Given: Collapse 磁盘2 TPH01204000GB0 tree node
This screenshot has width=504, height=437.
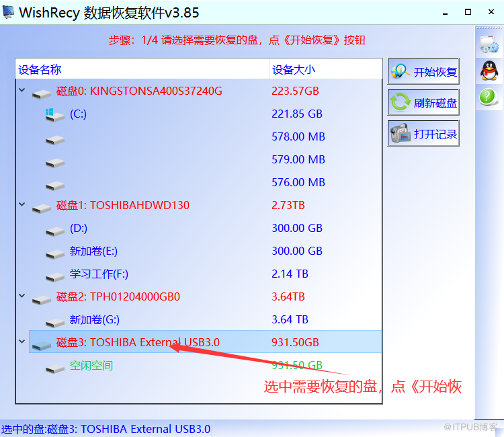Looking at the screenshot, I should point(22,296).
